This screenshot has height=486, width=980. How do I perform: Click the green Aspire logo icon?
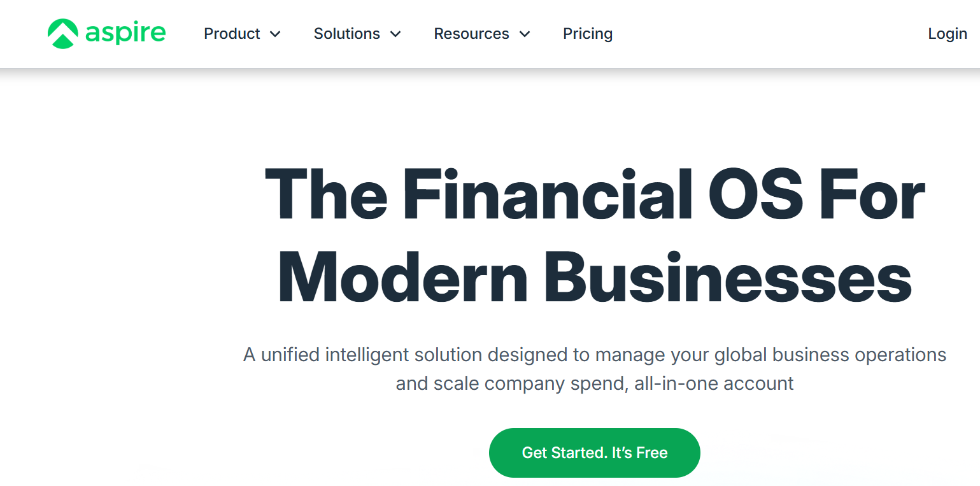[x=62, y=34]
